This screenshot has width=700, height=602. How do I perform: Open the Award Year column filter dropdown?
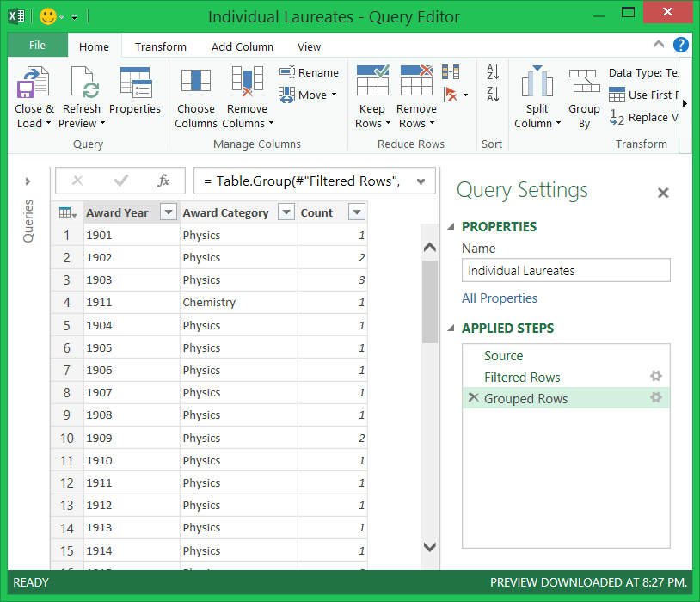point(169,213)
